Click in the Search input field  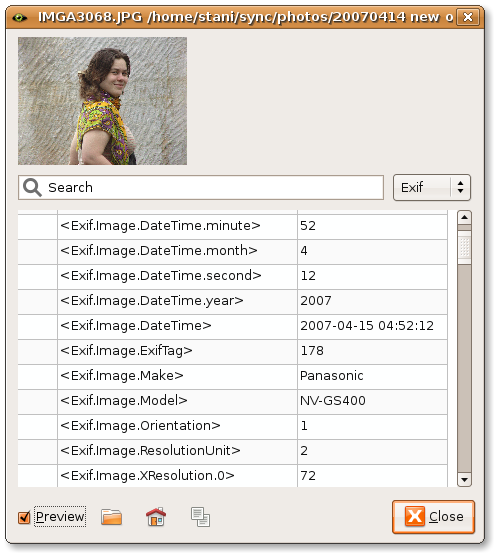tap(201, 187)
